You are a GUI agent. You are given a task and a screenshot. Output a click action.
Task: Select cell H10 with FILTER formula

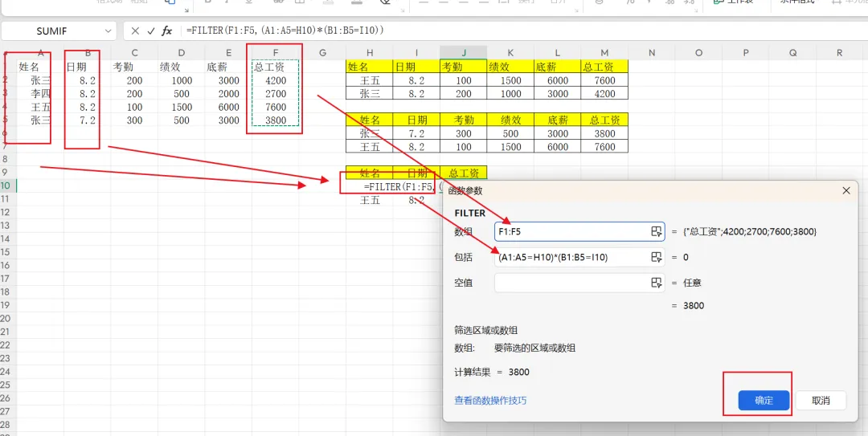pyautogui.click(x=369, y=186)
